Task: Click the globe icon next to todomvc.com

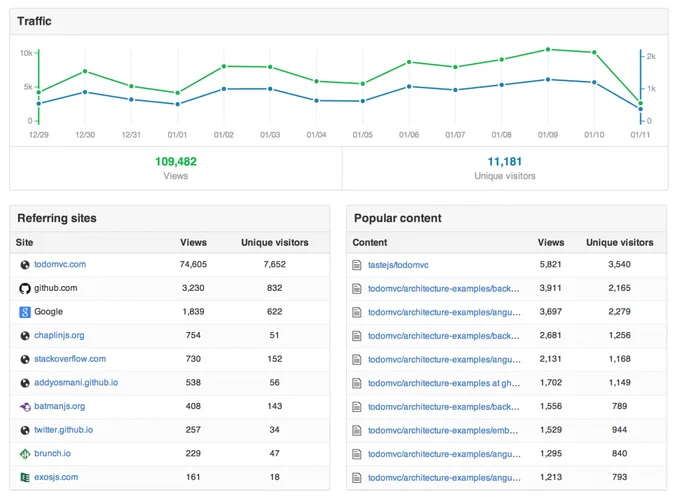Action: pos(25,265)
